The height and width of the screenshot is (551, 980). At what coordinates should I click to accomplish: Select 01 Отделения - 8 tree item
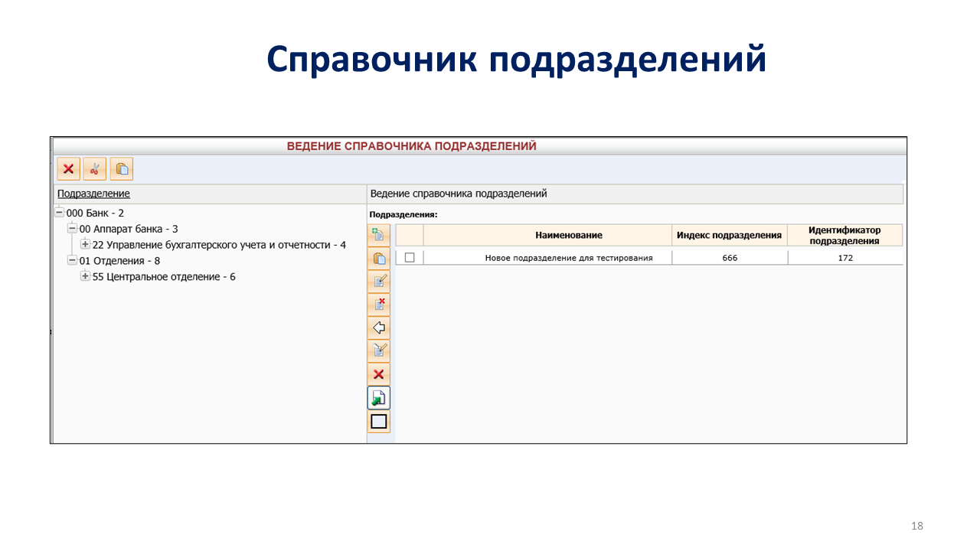pyautogui.click(x=119, y=261)
